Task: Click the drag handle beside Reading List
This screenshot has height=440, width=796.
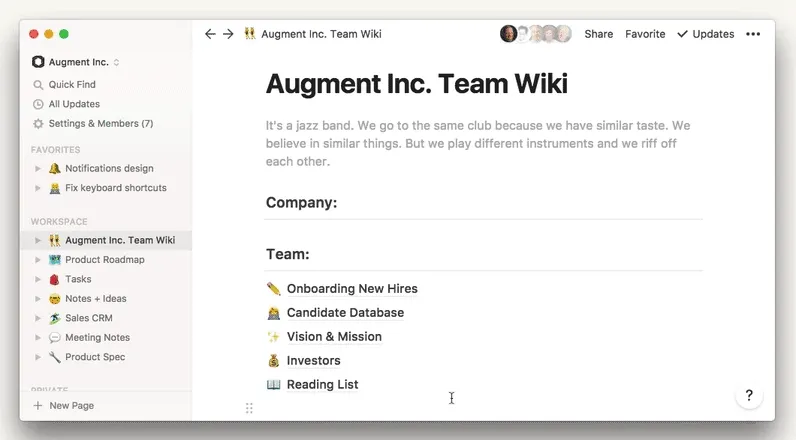Action: (x=249, y=408)
